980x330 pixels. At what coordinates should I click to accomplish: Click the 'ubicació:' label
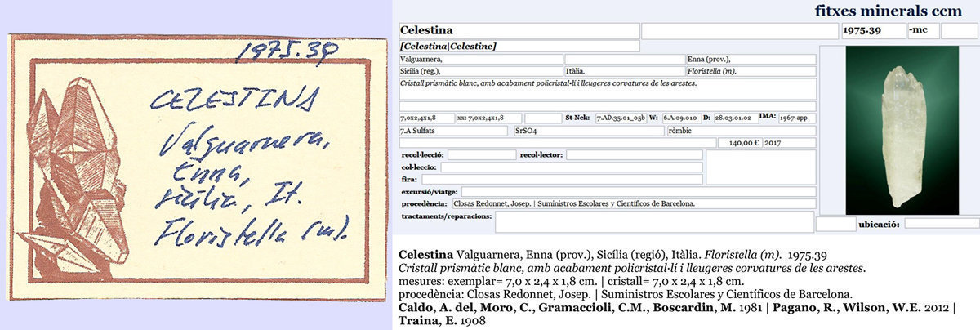pyautogui.click(x=880, y=223)
